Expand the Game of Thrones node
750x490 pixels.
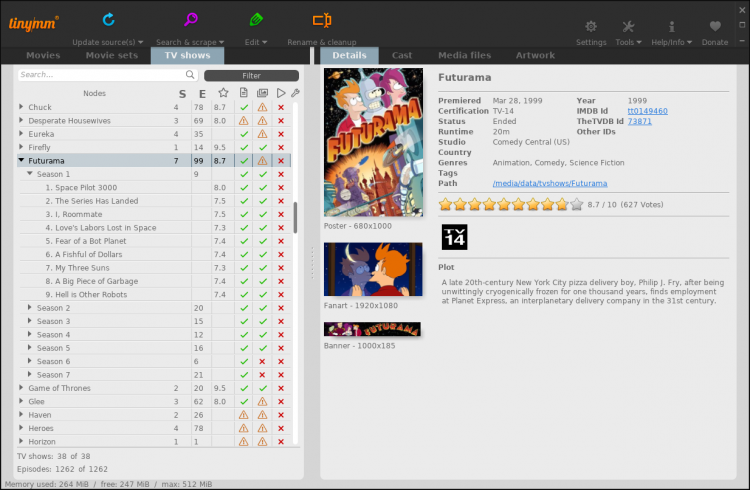22,388
